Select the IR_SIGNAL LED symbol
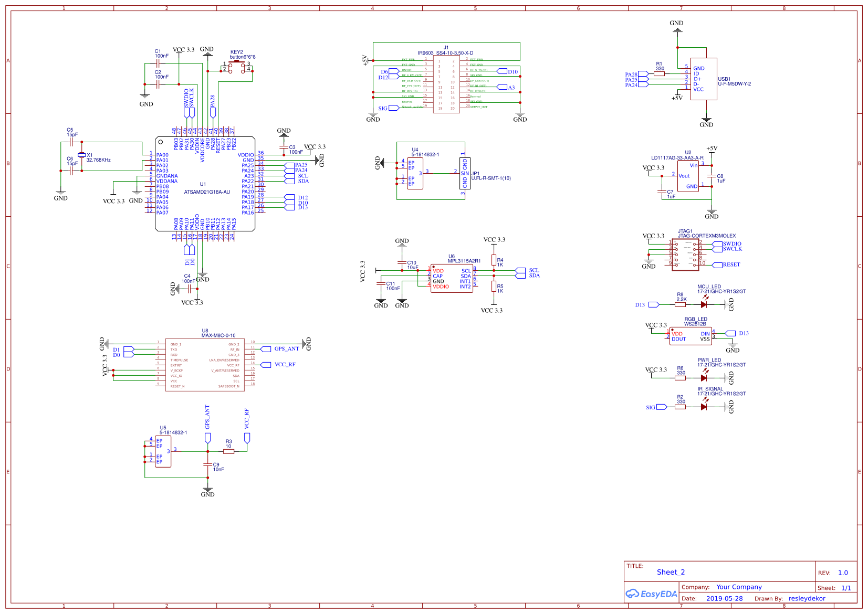Viewport: 868px width, 614px height. coord(704,407)
